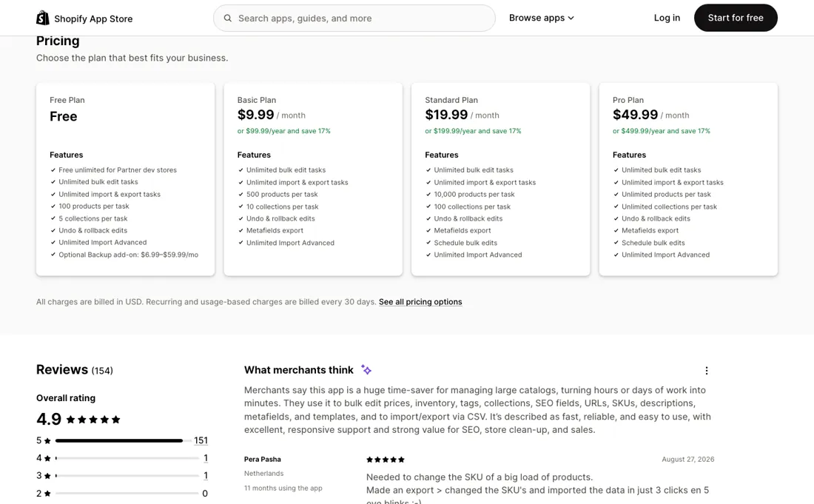The width and height of the screenshot is (814, 504).
Task: Click the star icon in the 4-star row
Action: (47, 458)
